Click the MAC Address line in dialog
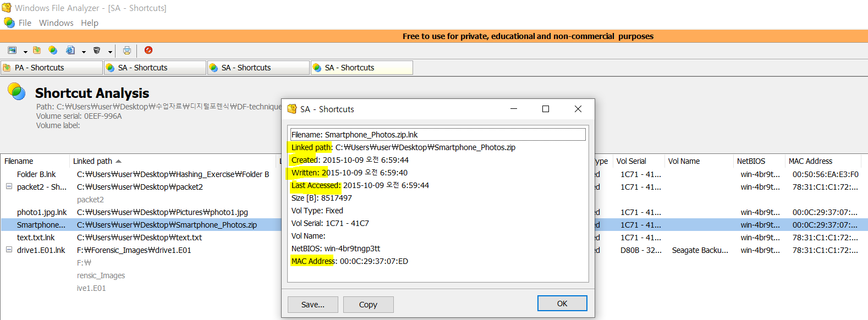 click(x=350, y=261)
